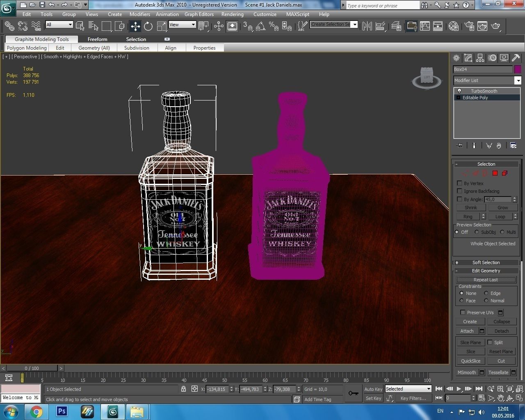Toggle TurboSmooth modifier light bulb

459,91
